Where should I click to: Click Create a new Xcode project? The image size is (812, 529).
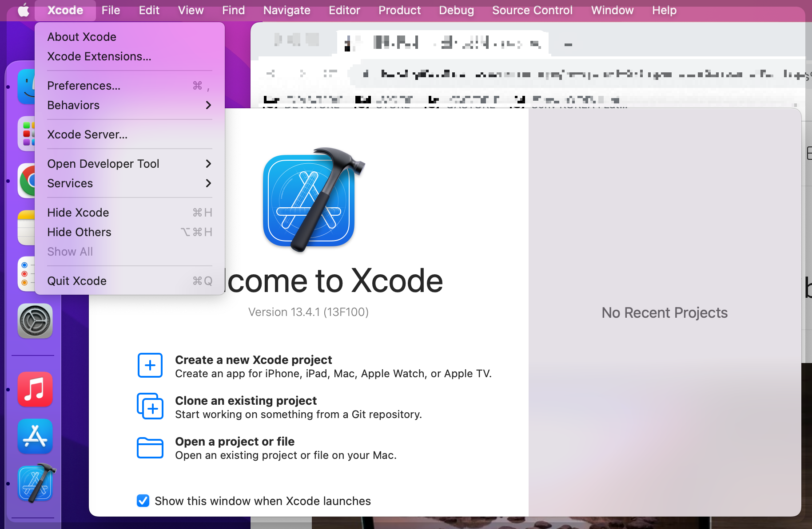pos(254,360)
